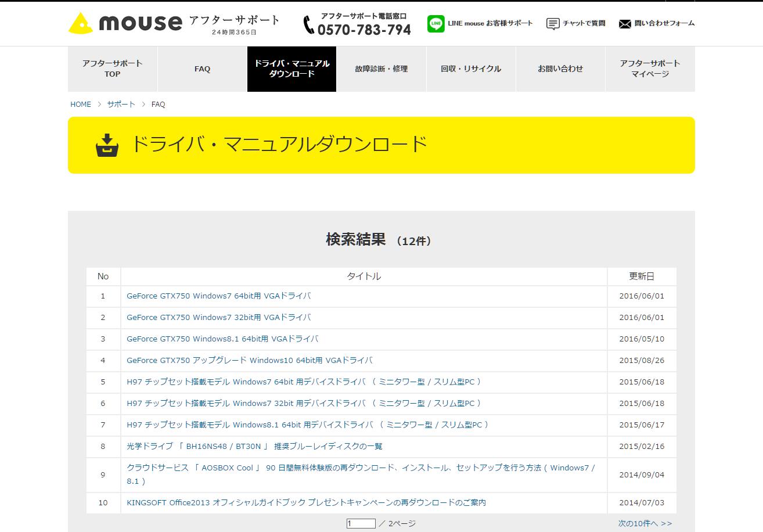Click the No column header
The width and height of the screenshot is (763, 532).
[103, 276]
